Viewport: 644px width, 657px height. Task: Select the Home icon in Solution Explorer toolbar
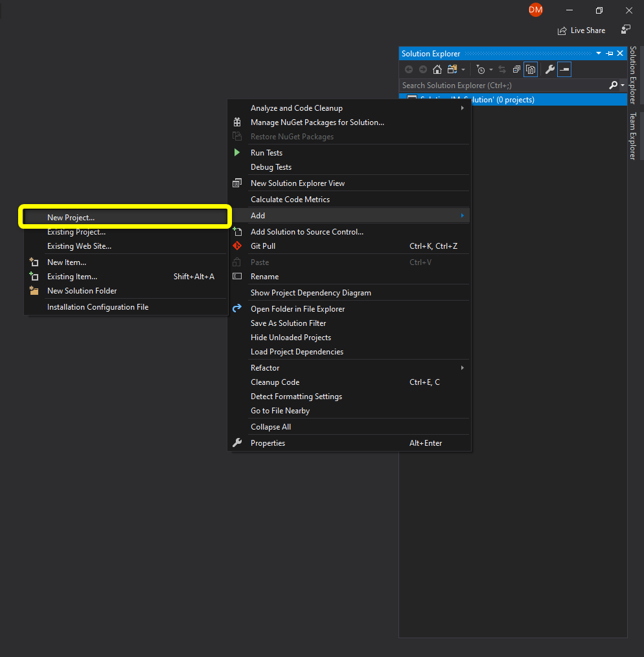pos(437,69)
